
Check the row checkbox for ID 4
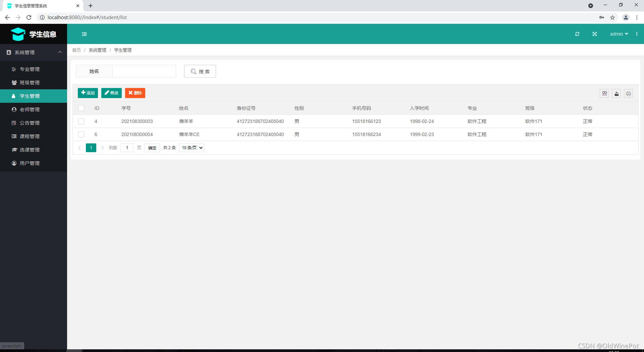click(81, 121)
